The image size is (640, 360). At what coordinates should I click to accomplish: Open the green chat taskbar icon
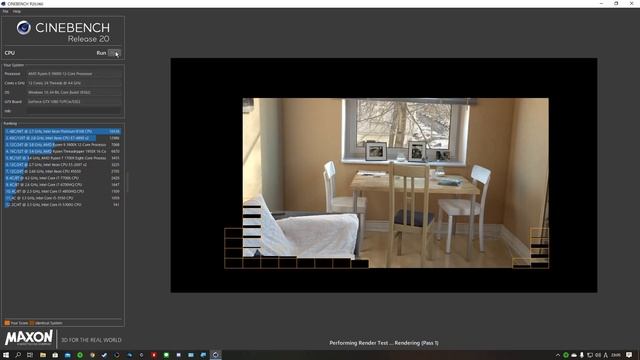click(x=166, y=355)
